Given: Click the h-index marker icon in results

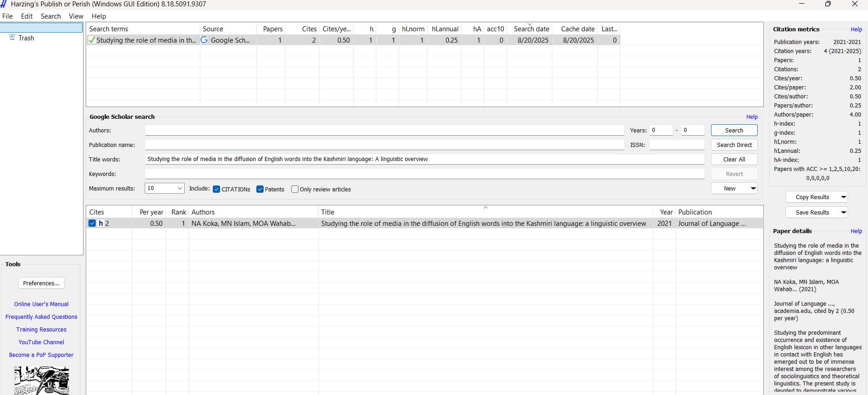Looking at the screenshot, I should pos(101,223).
